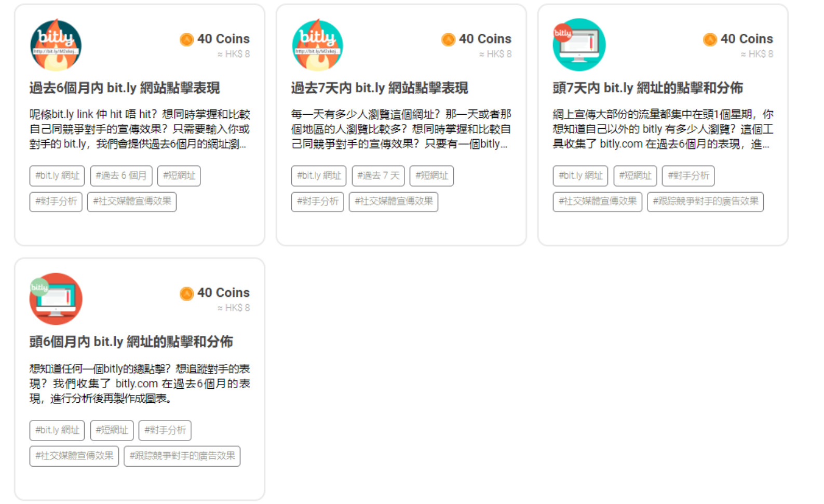Click ≈ HK$ 8 on 頭7天內 card
This screenshot has height=504, width=824.
point(757,54)
